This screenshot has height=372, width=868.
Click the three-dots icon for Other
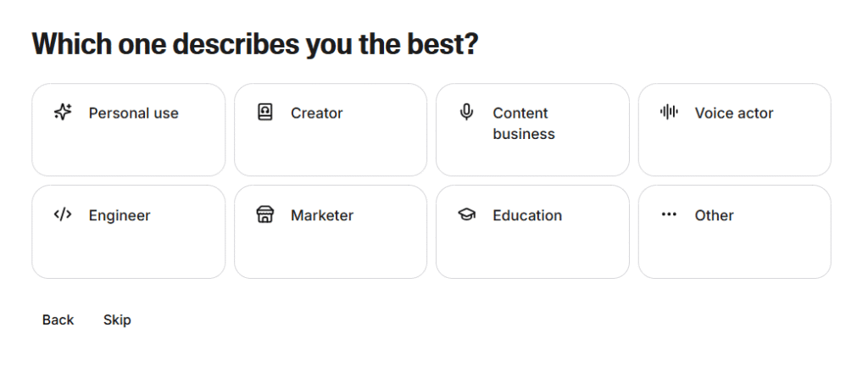tap(669, 214)
